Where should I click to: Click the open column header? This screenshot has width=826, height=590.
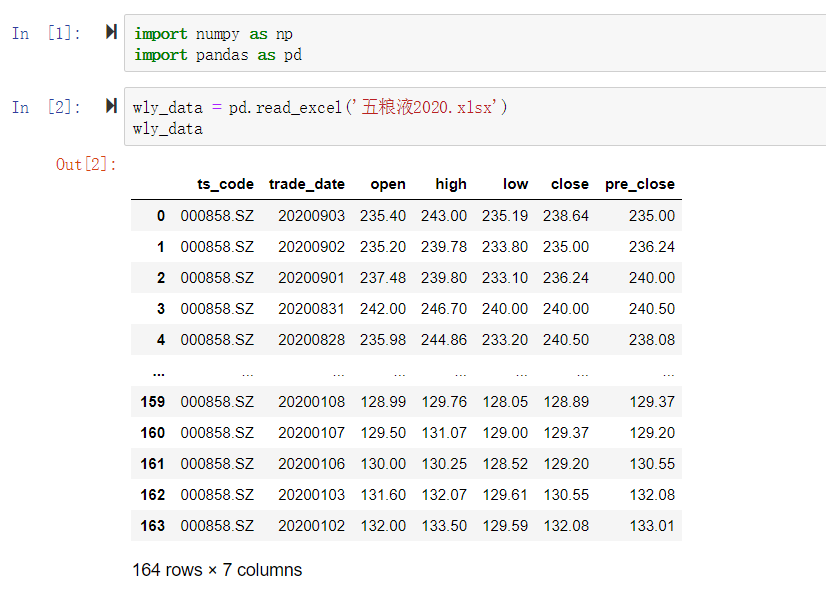388,184
